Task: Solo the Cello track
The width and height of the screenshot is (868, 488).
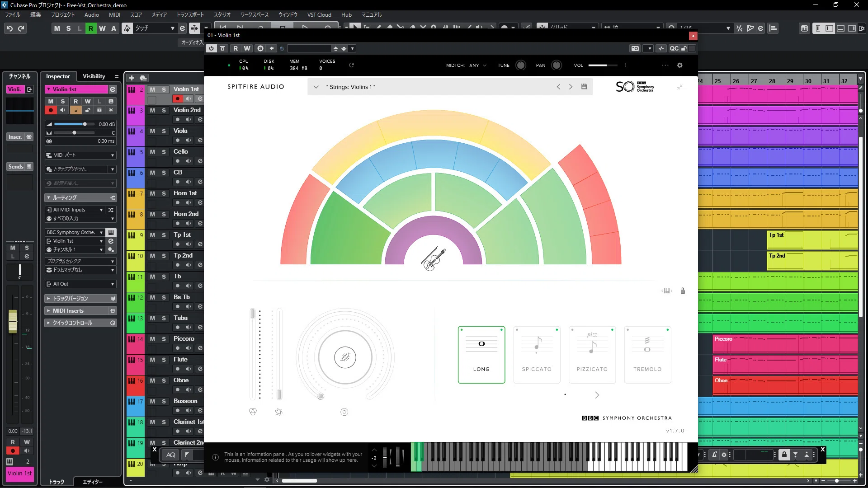Action: coord(164,152)
